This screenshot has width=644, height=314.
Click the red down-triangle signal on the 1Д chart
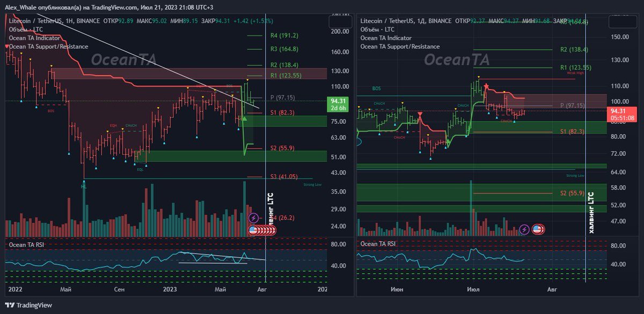coord(420,114)
